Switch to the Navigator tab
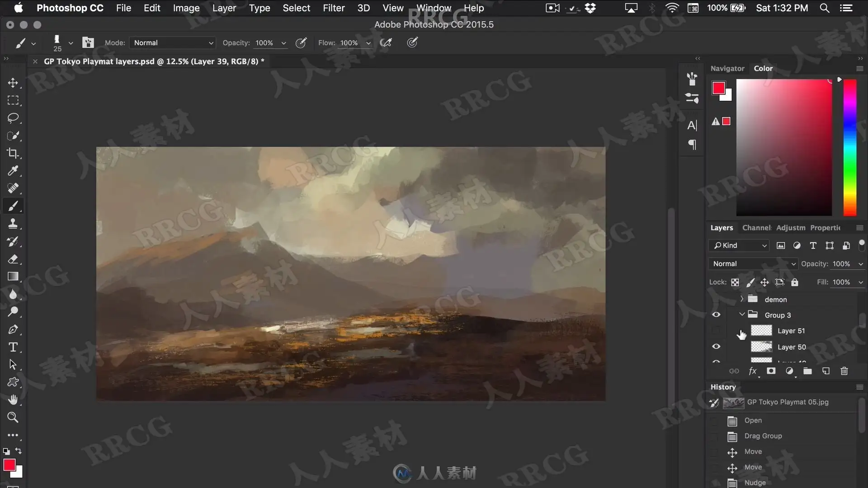 (727, 69)
